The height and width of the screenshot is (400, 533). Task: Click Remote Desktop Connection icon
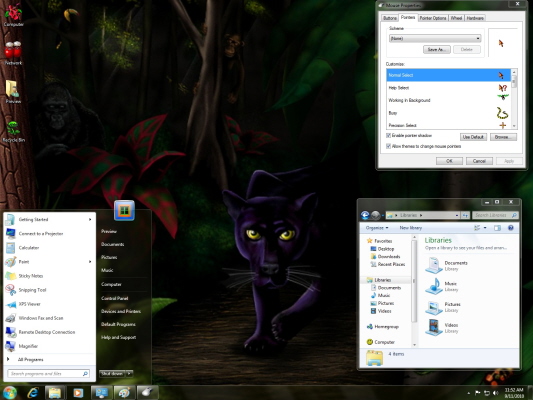(x=11, y=332)
